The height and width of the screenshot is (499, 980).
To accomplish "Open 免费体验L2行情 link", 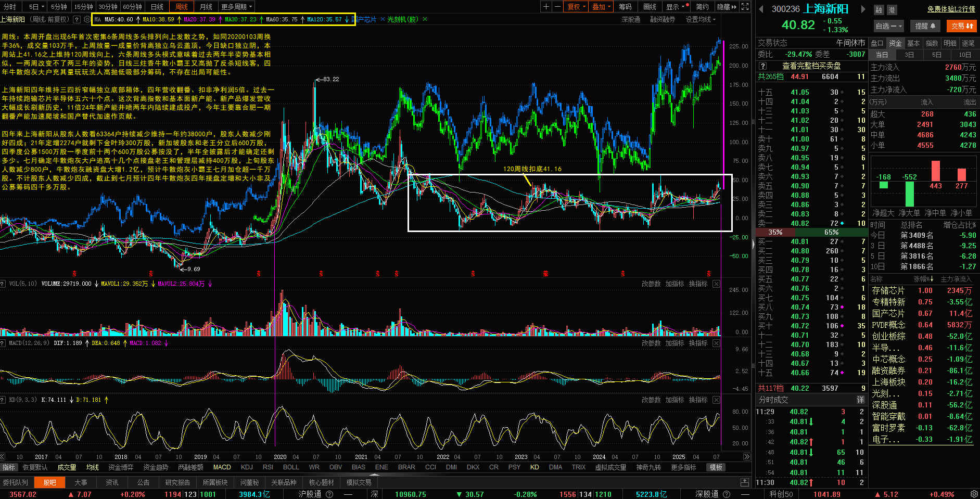I will 951,9.
